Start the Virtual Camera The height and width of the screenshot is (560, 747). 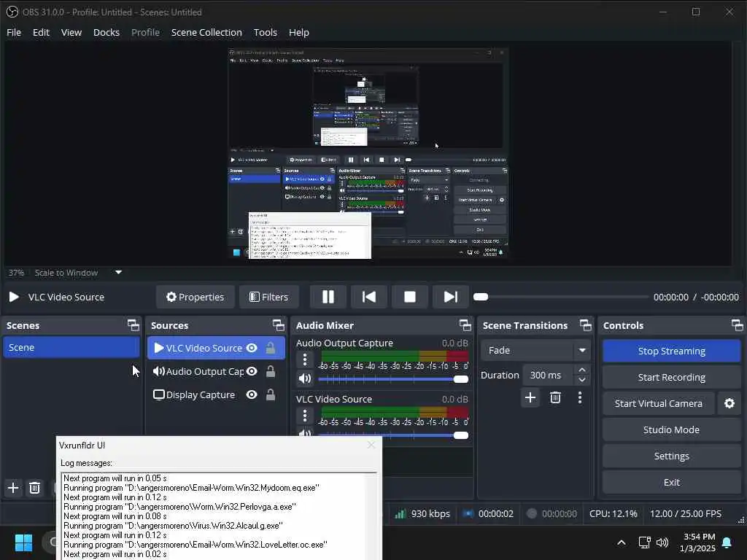click(659, 403)
